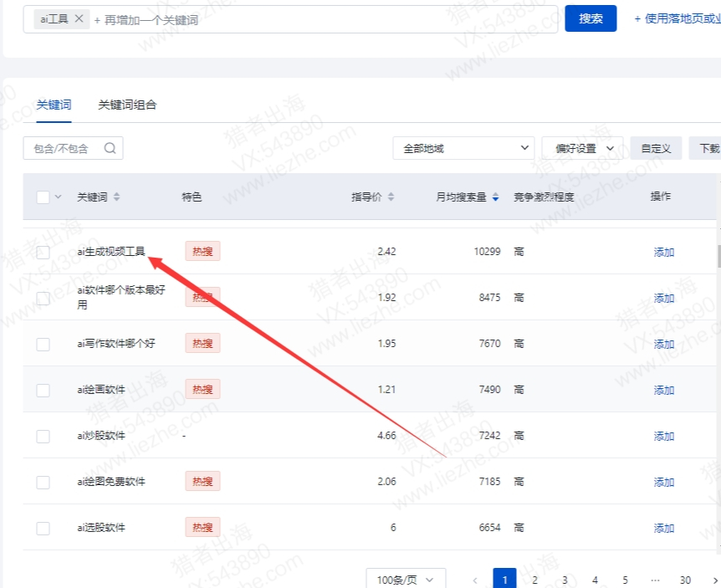721x588 pixels.
Task: Sort by 月均搜索量 column arrows
Action: point(495,197)
